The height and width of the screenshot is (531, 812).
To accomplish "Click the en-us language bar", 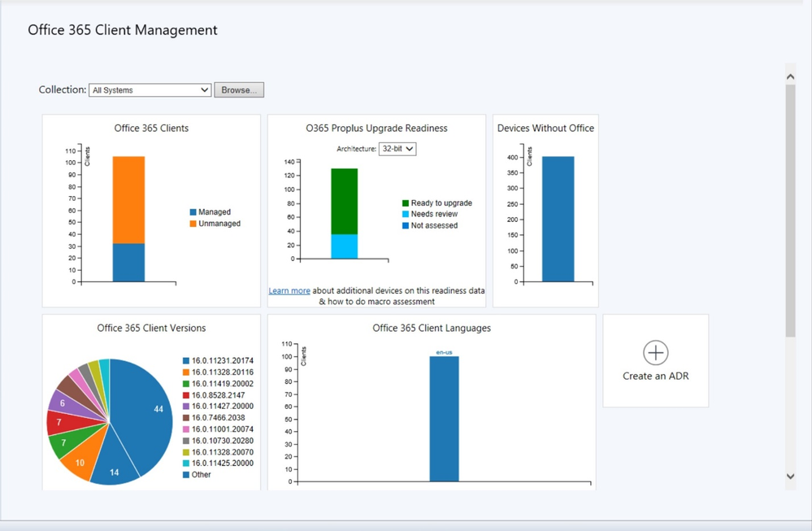I will (x=445, y=419).
